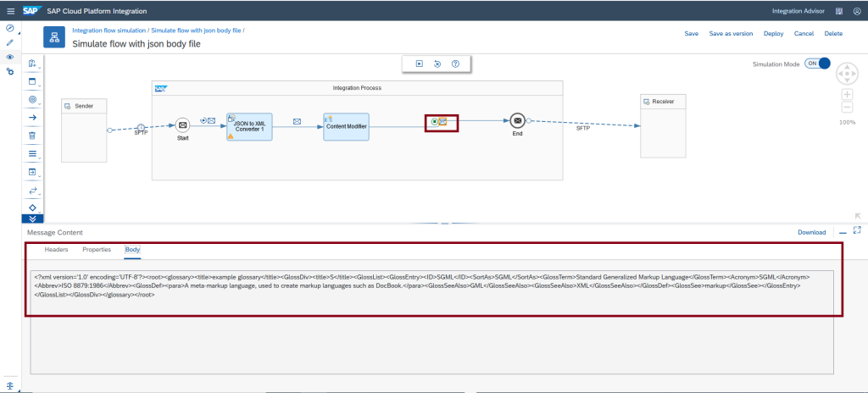868x393 pixels.
Task: Click the warning triangle on JSON to XML Converter
Action: [231, 136]
